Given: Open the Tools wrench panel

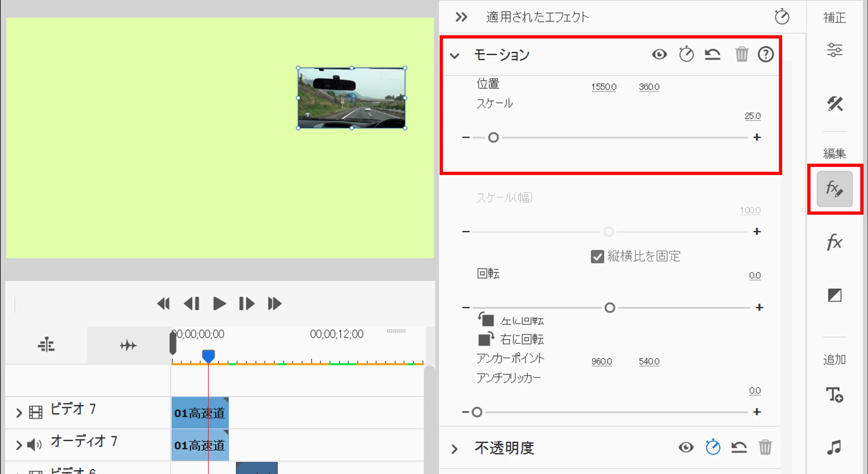Looking at the screenshot, I should click(x=834, y=104).
